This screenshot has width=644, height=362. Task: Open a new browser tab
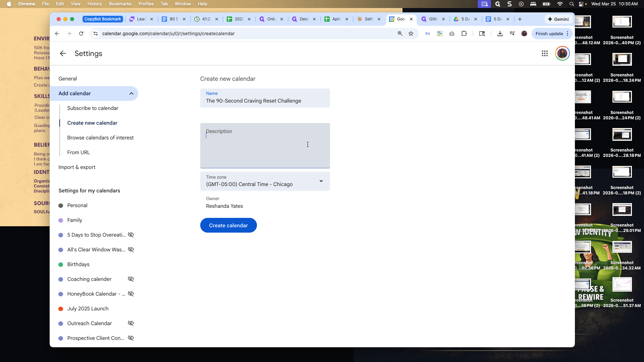click(x=520, y=19)
